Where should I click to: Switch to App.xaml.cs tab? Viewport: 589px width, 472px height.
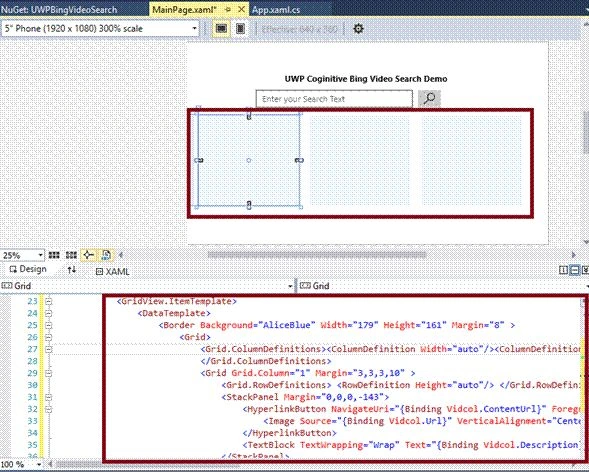click(276, 9)
